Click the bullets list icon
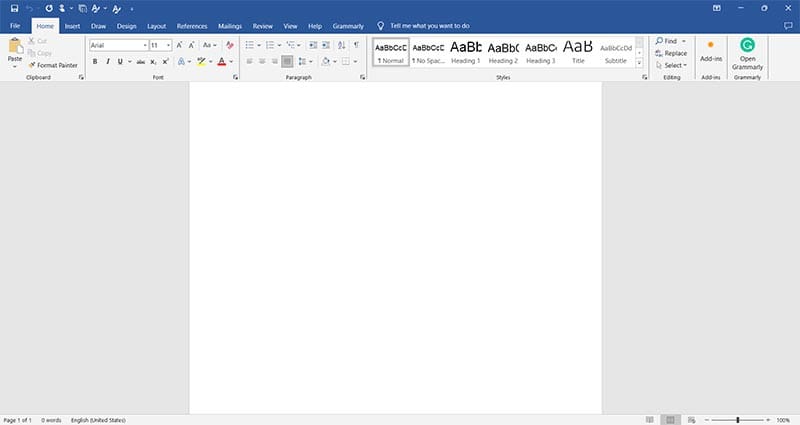The image size is (800, 425). [249, 45]
